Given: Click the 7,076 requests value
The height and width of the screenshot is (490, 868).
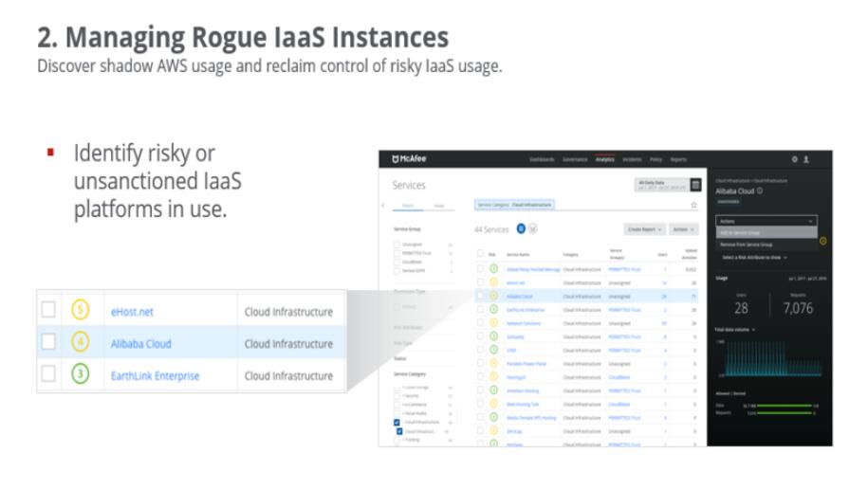Looking at the screenshot, I should click(798, 308).
